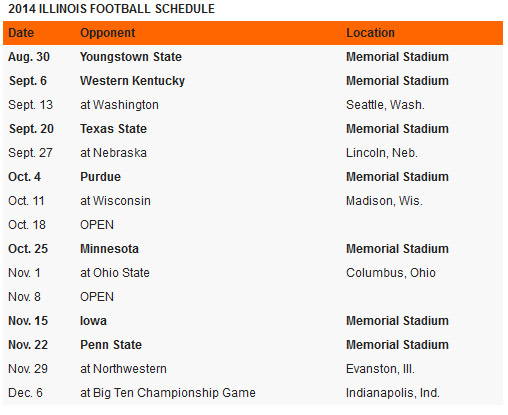Select Minnesota in the opponent column
The image size is (508, 415).
[109, 249]
